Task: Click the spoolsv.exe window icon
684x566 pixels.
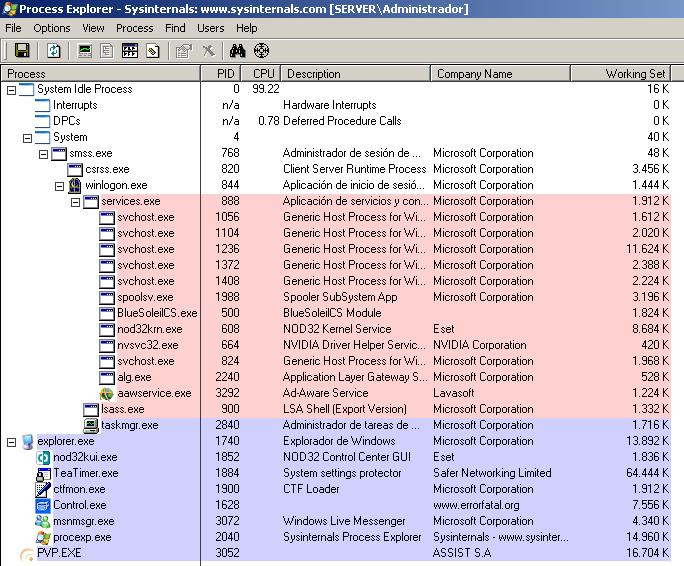Action: point(107,297)
